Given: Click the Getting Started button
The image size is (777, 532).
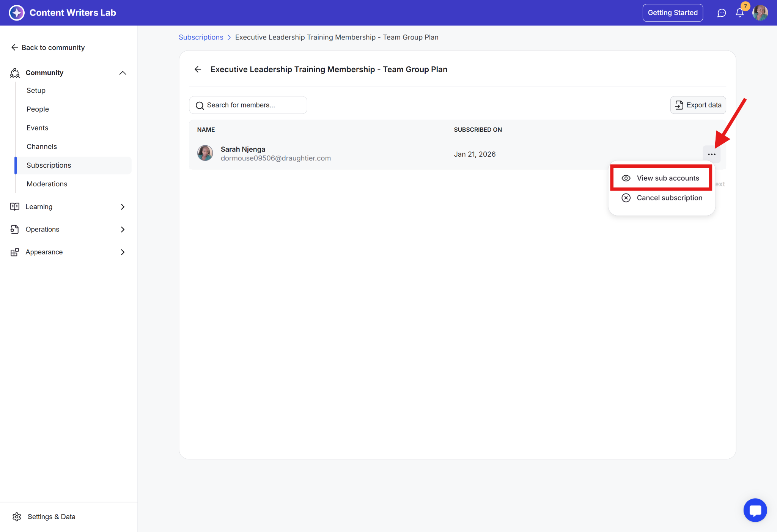Looking at the screenshot, I should (673, 13).
